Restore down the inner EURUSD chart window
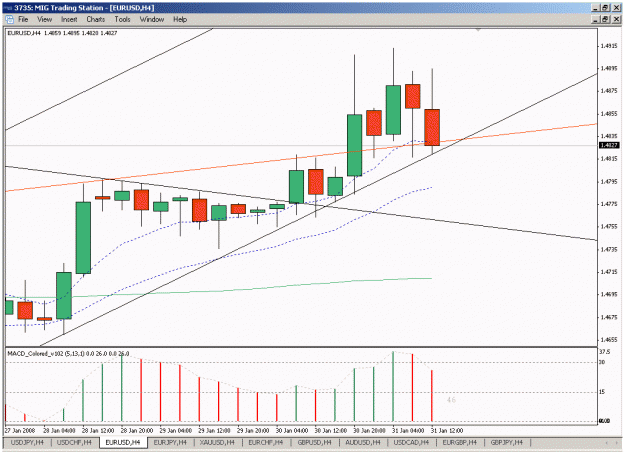 (605, 19)
